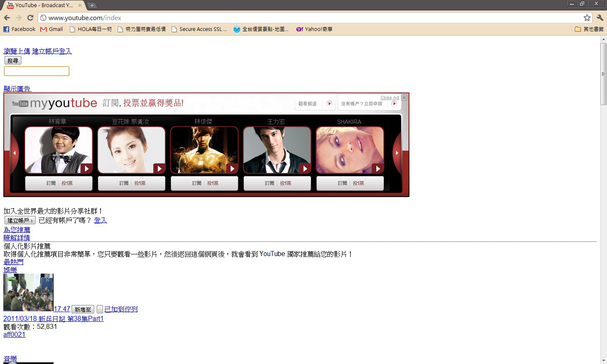Image resolution: width=607 pixels, height=364 pixels.
Task: Bookmark this page with the star icon
Action: coord(587,18)
